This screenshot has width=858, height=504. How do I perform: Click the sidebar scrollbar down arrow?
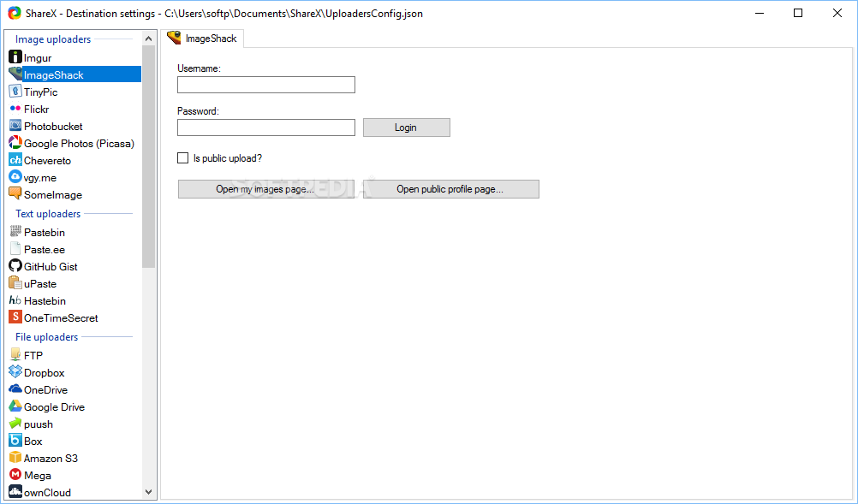[148, 492]
